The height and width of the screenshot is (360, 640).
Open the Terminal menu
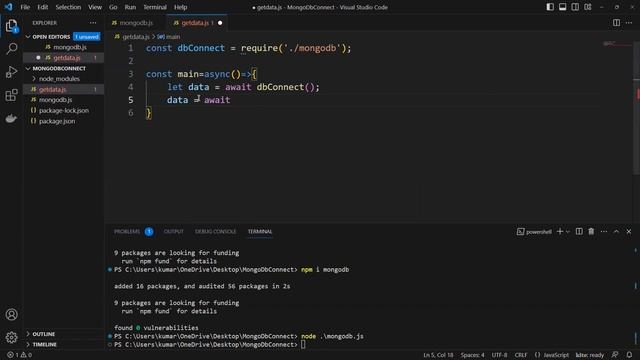[x=155, y=7]
